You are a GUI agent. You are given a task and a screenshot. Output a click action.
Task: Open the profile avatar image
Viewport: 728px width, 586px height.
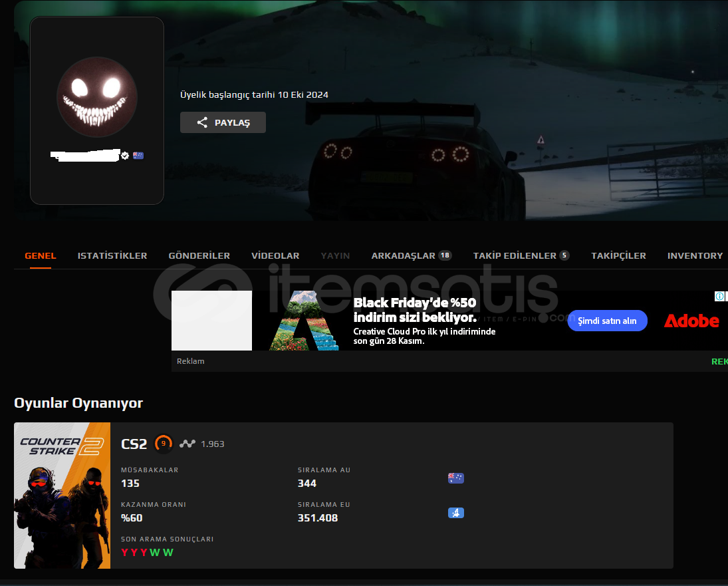click(97, 97)
